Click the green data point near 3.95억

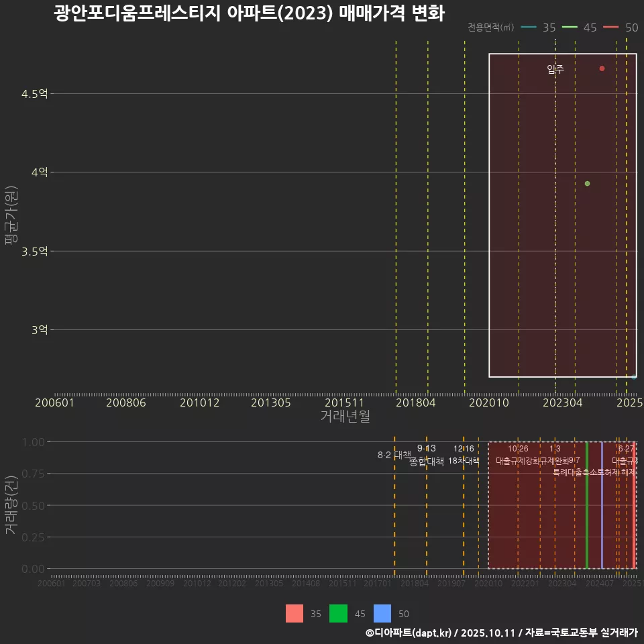pos(587,182)
